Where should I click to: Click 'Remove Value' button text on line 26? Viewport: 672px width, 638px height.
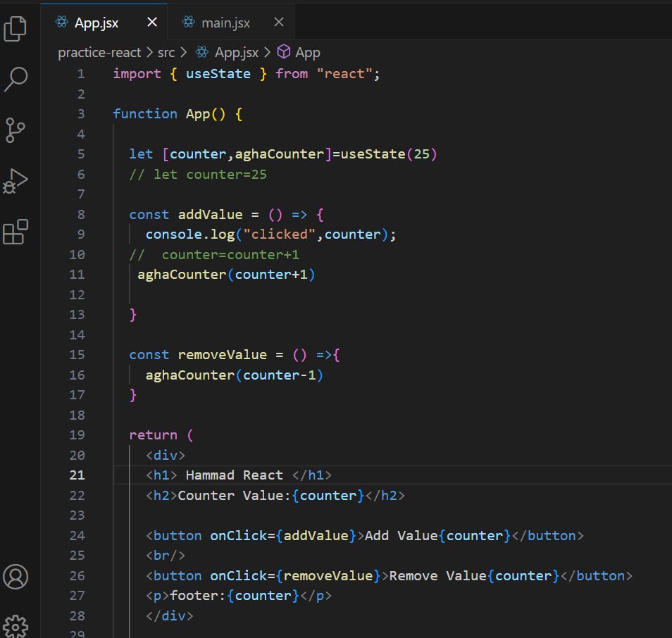438,575
